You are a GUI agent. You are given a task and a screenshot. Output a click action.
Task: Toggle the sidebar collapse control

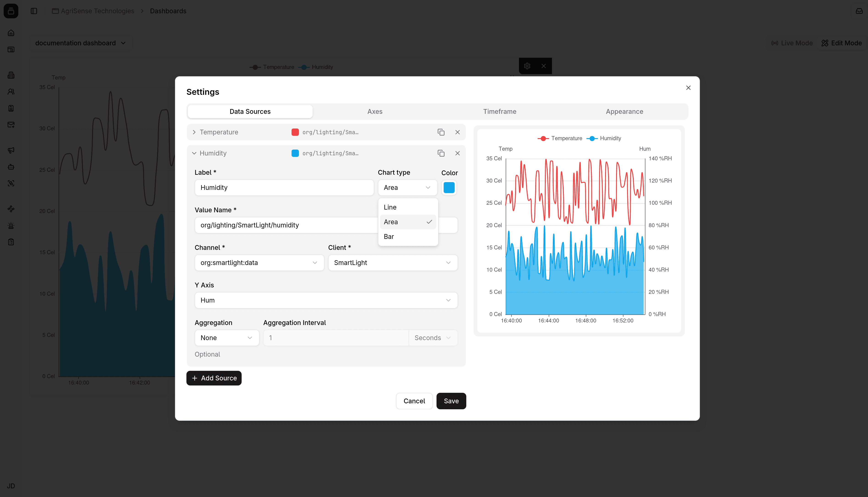click(x=34, y=11)
